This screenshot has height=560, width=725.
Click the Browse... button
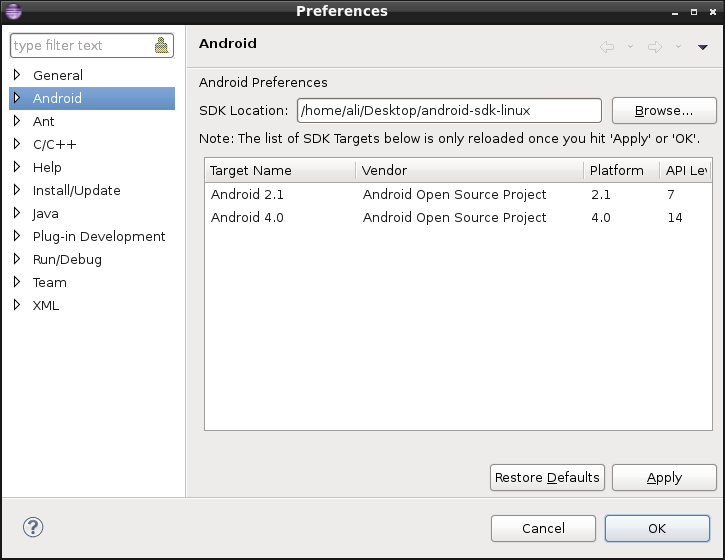(x=664, y=111)
